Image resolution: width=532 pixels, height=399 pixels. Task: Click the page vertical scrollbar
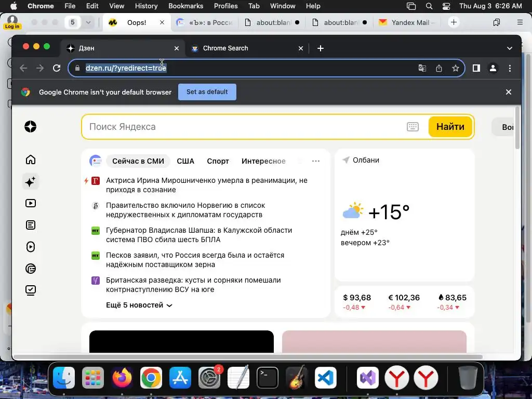517,128
